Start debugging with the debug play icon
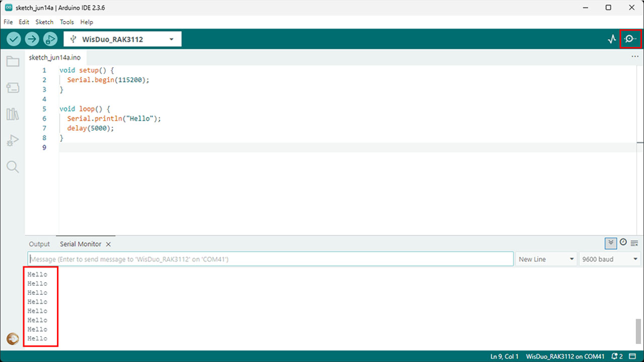Screen dimensions: 644x362 pyautogui.click(x=50, y=39)
